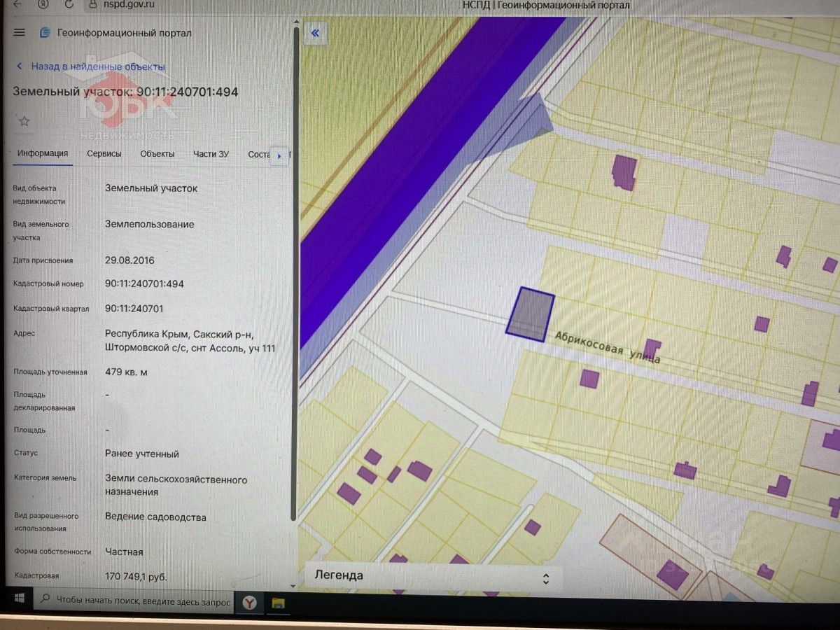Click the address text Республика Крым, Сакский р-н
Image resolution: width=840 pixels, height=630 pixels.
click(x=179, y=334)
